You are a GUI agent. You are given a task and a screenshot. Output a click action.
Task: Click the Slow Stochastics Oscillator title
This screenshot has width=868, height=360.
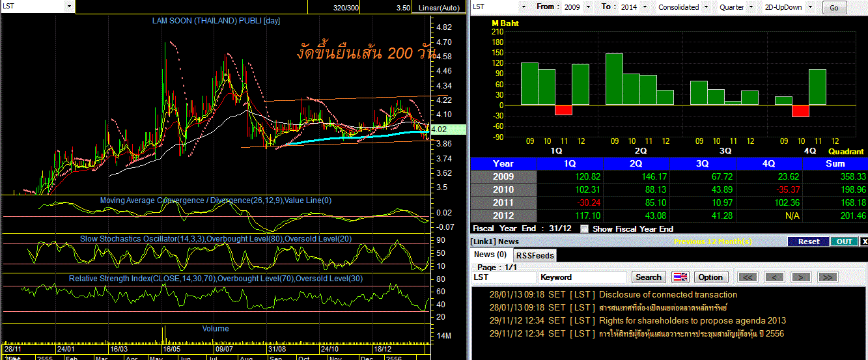click(216, 239)
